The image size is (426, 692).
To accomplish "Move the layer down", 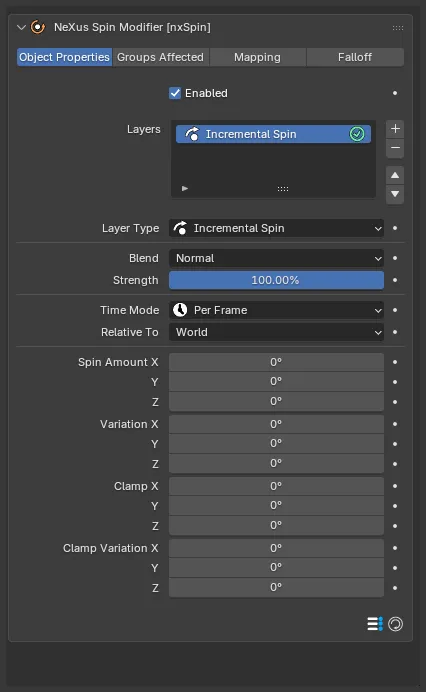I will click(x=395, y=194).
